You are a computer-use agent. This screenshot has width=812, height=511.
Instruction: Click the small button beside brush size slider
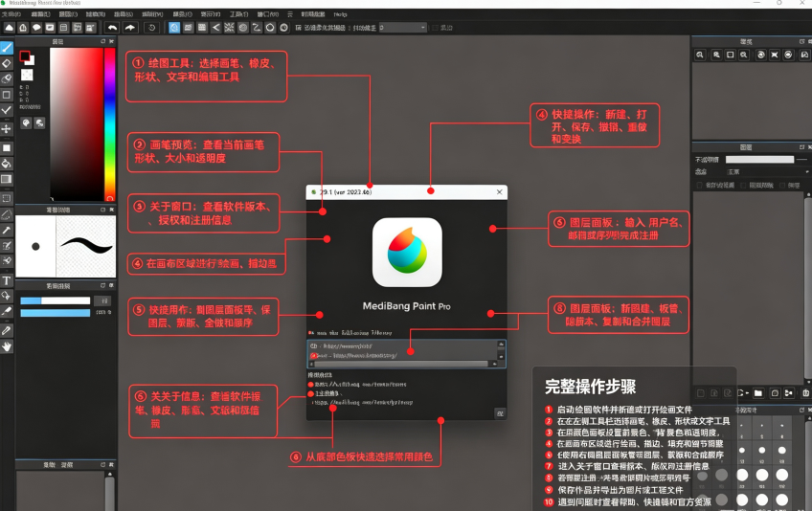coord(104,300)
